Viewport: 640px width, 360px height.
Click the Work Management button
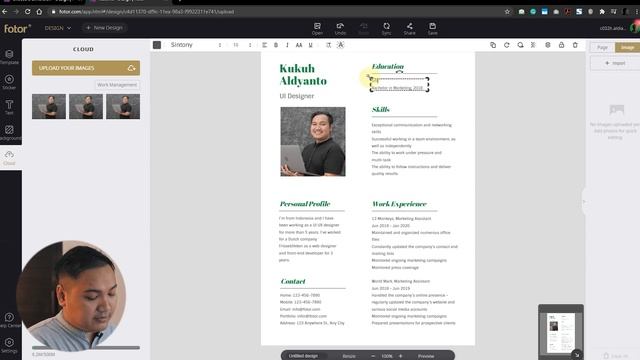coord(117,85)
